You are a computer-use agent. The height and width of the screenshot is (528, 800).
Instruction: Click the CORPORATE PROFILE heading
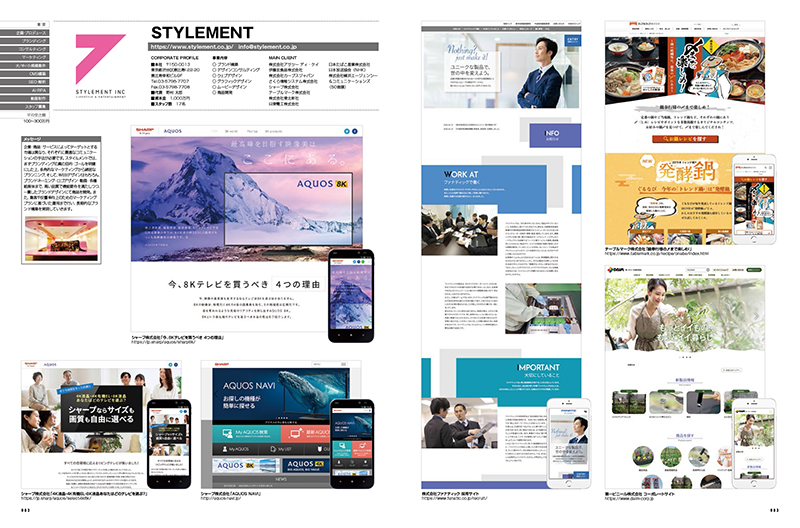174,58
